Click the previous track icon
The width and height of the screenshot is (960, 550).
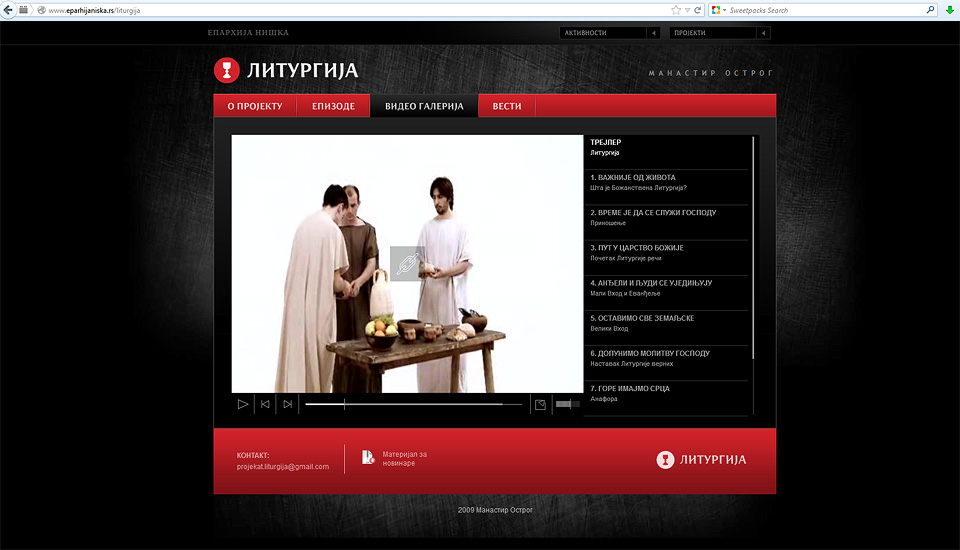point(265,404)
